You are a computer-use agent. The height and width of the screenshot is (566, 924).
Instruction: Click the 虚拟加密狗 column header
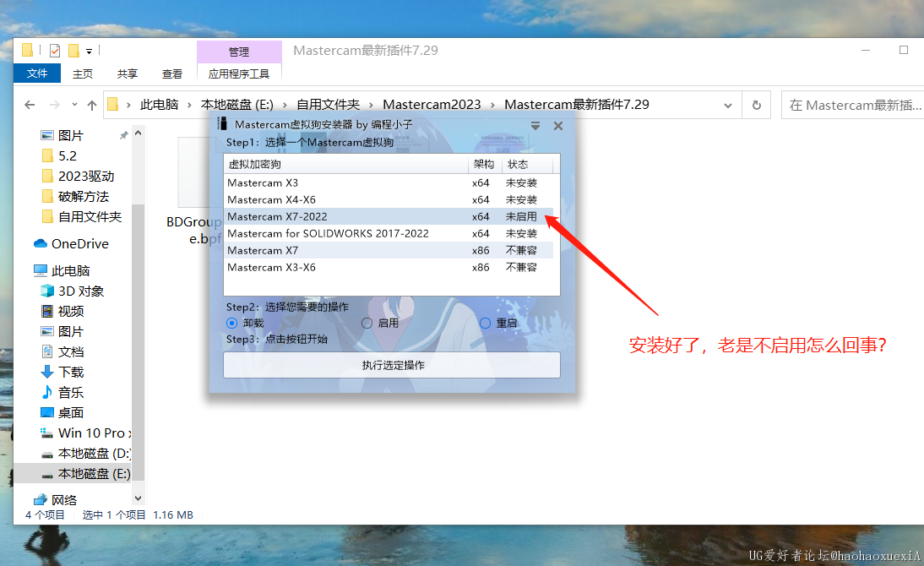pos(346,164)
